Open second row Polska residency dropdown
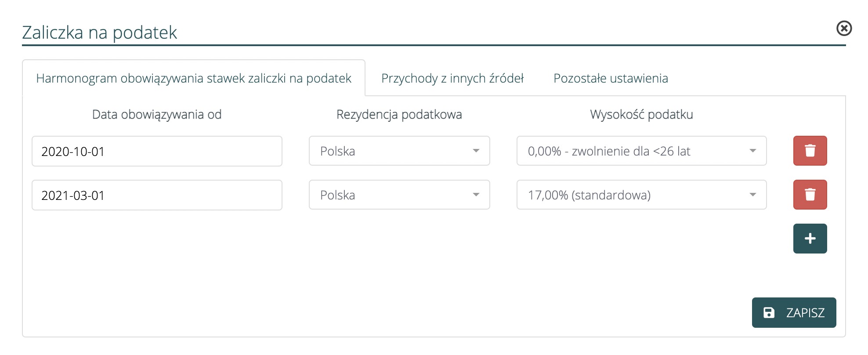Screen dimensions: 868x355 [x=399, y=195]
